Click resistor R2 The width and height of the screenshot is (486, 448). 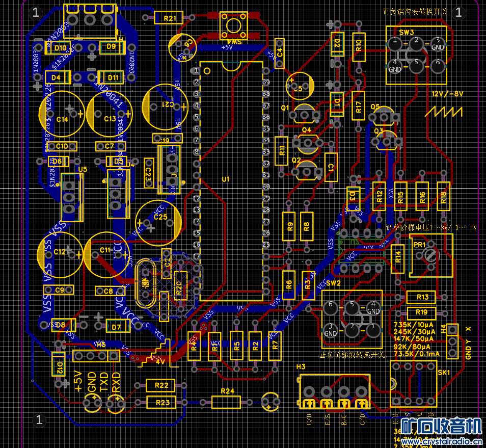point(255,346)
